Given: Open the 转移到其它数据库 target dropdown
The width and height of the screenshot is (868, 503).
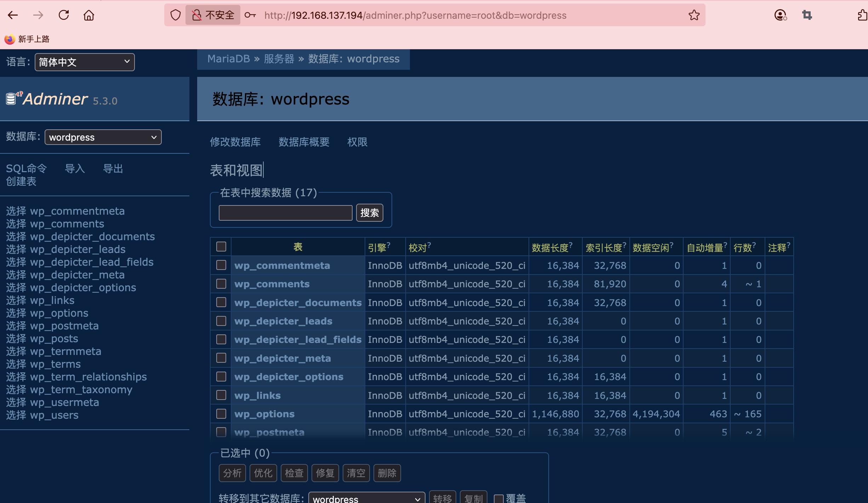Looking at the screenshot, I should [367, 498].
